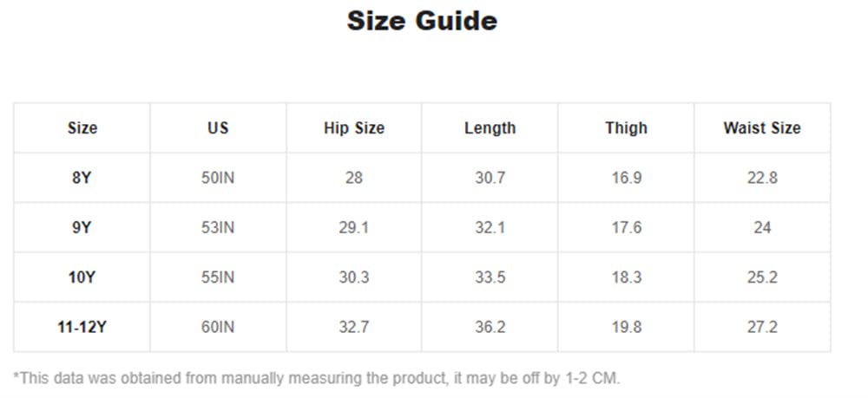Select the 8Y size row label
Image resolution: width=868 pixels, height=398 pixels.
[x=82, y=178]
